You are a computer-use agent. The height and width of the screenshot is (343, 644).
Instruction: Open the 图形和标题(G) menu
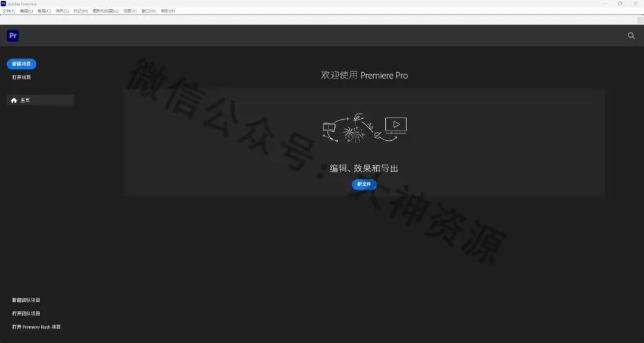[x=106, y=11]
